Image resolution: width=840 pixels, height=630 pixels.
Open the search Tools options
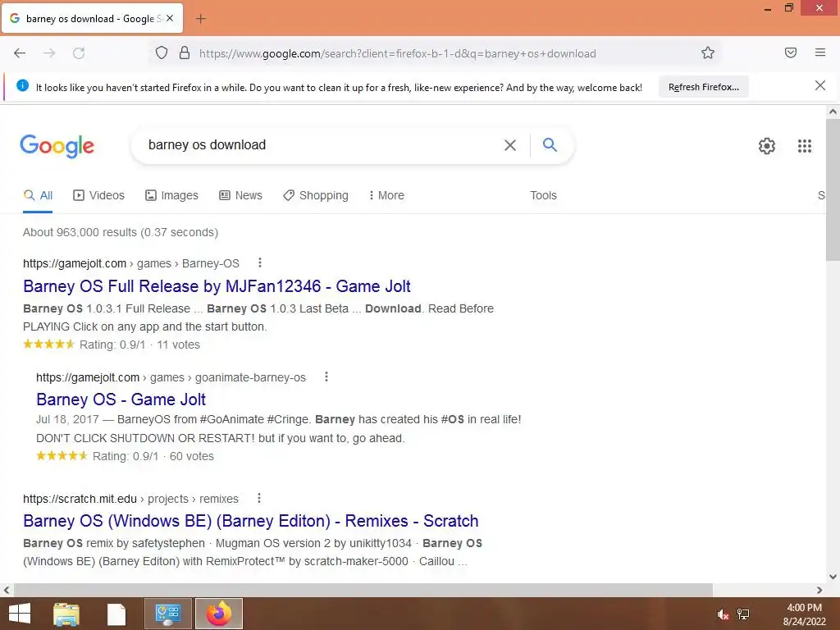tap(543, 195)
